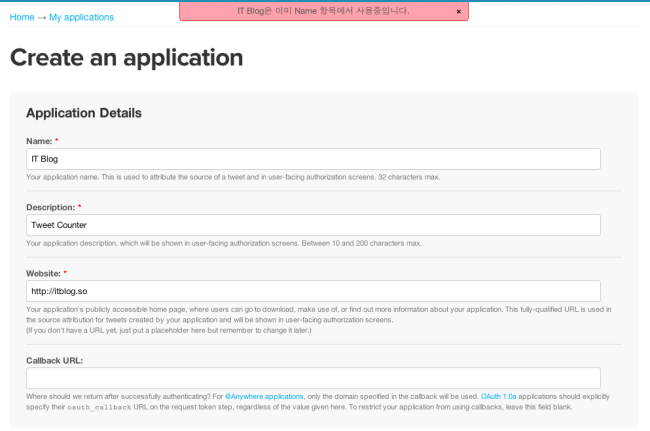Click the empty Callback URL field

313,378
